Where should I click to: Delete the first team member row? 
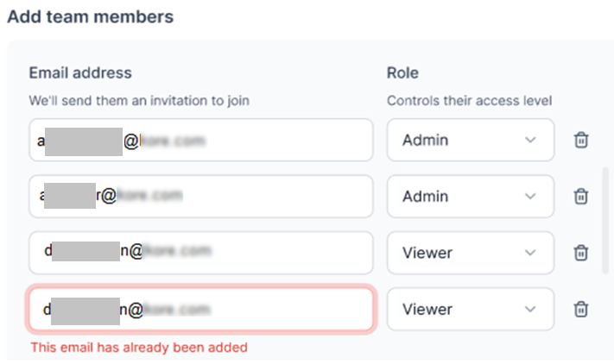point(581,140)
